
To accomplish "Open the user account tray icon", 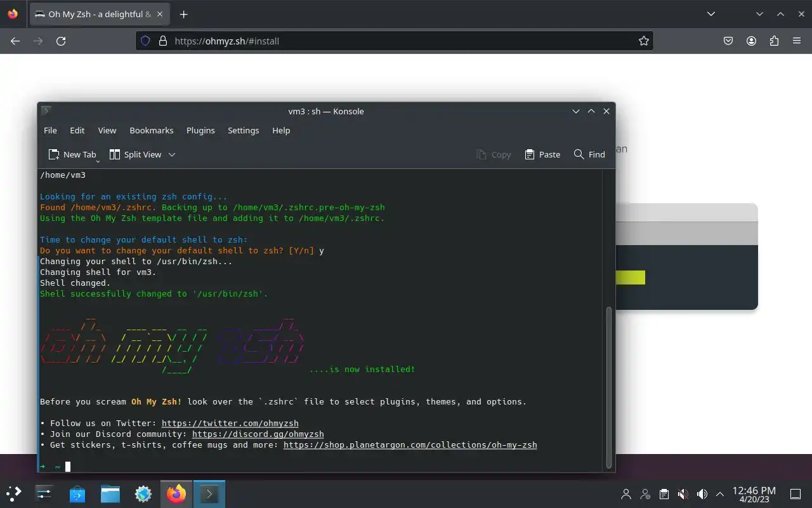I will [626, 494].
